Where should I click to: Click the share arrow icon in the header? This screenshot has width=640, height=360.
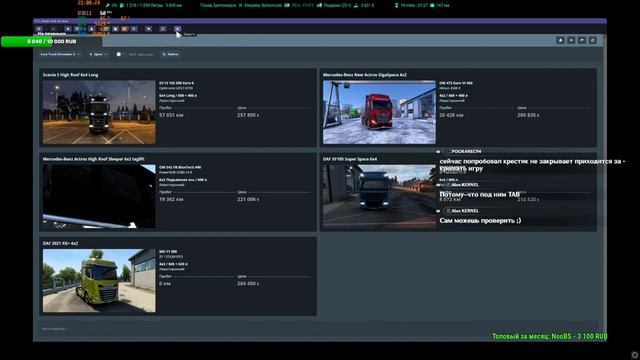(582, 40)
